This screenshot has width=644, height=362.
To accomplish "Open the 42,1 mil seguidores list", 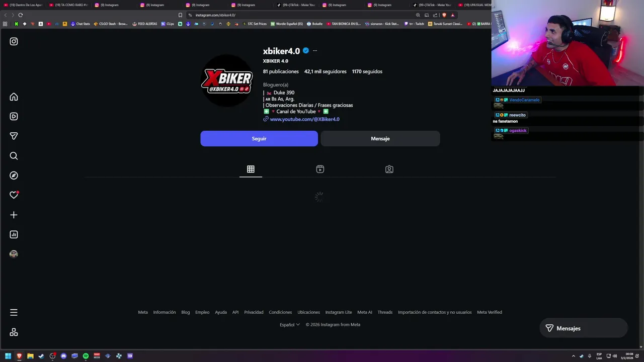I will 325,71.
